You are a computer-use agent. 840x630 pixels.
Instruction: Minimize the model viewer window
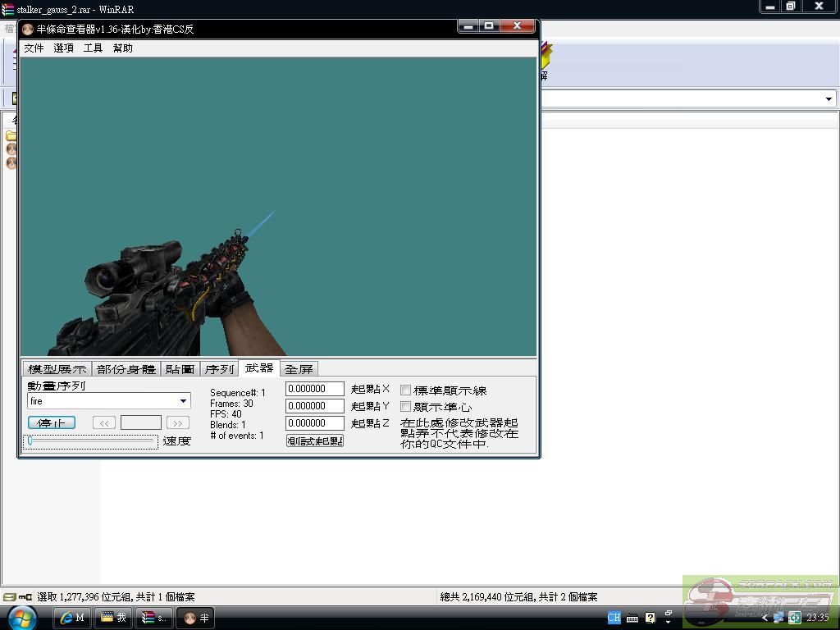click(468, 25)
